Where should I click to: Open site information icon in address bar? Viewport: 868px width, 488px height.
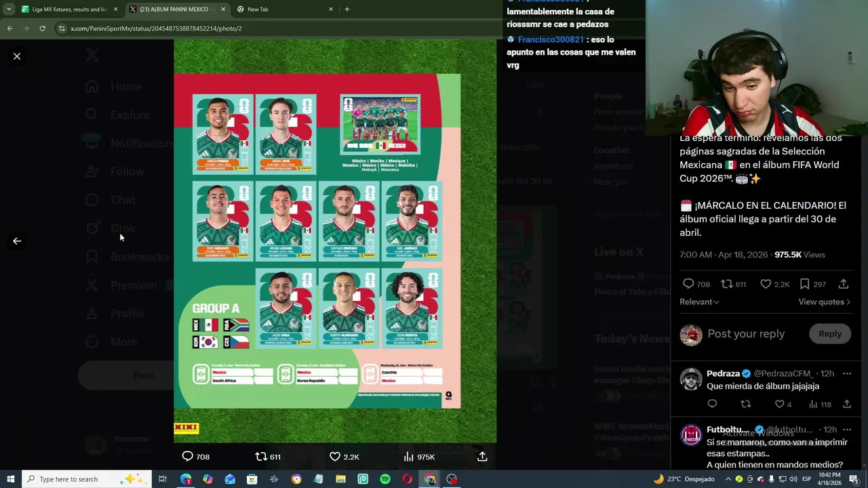coord(62,28)
